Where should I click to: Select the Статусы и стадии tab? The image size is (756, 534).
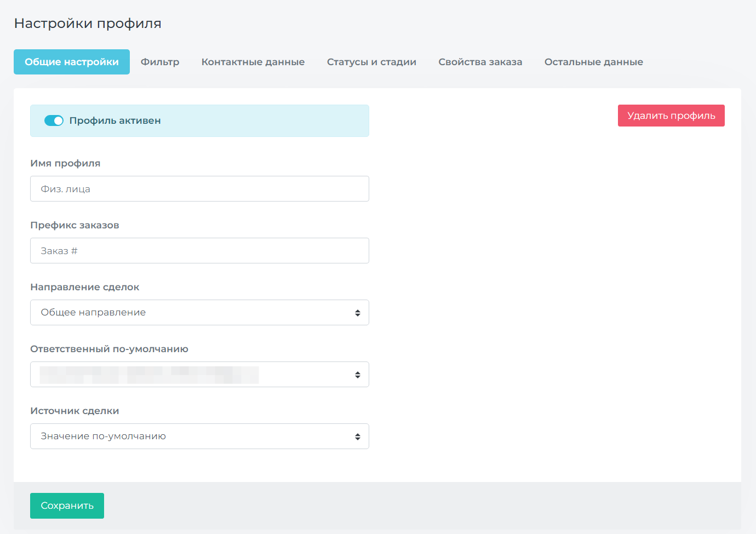pos(371,62)
